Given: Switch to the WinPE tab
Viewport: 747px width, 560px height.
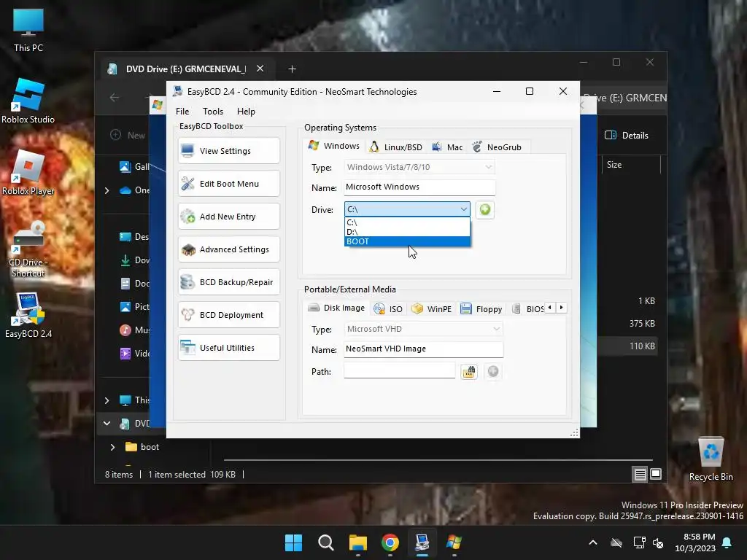Looking at the screenshot, I should (432, 309).
